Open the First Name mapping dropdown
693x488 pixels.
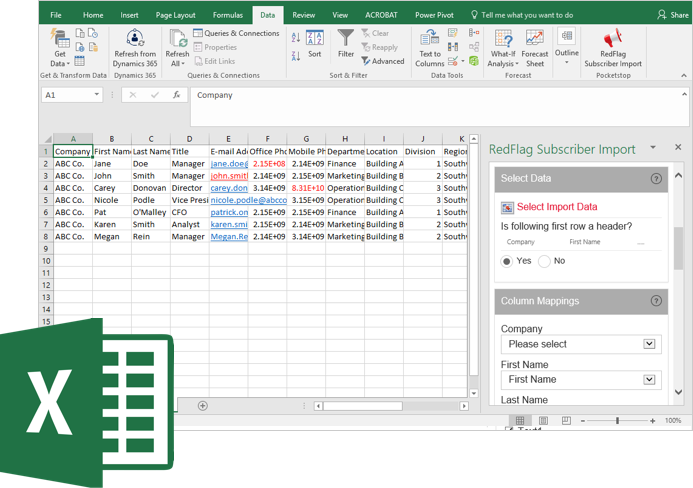click(x=649, y=380)
